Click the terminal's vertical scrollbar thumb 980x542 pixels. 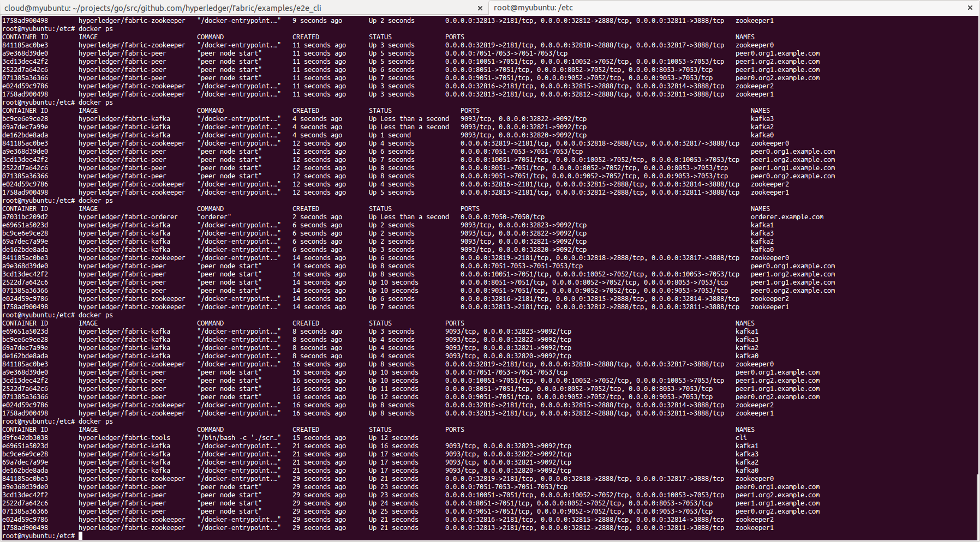click(978, 507)
